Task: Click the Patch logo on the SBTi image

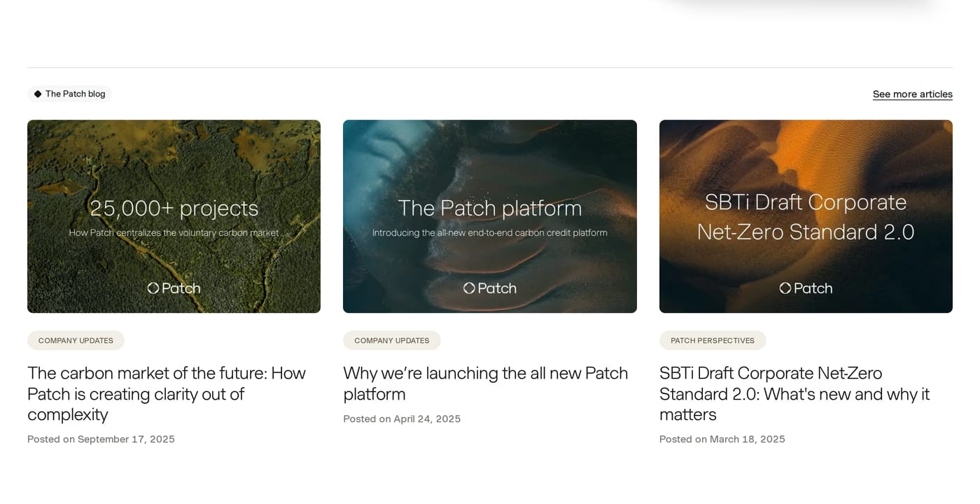Action: (806, 288)
